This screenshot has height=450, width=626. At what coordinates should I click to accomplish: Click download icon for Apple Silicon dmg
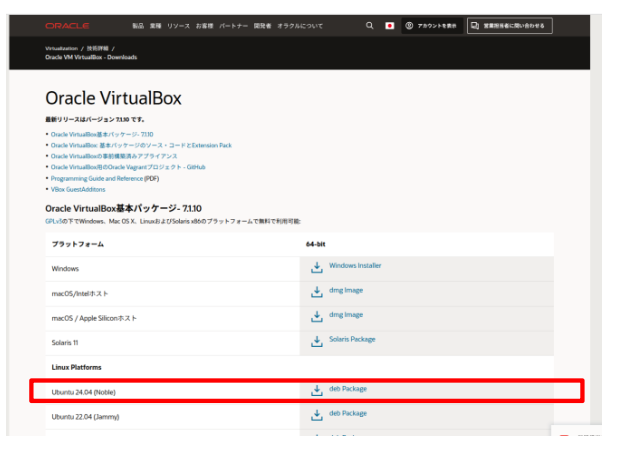[x=317, y=316]
